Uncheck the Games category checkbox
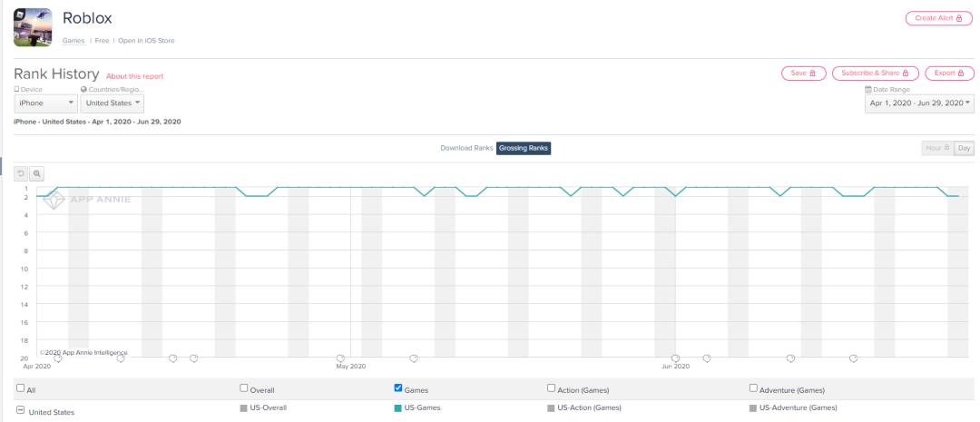This screenshot has width=980, height=422. (x=398, y=388)
